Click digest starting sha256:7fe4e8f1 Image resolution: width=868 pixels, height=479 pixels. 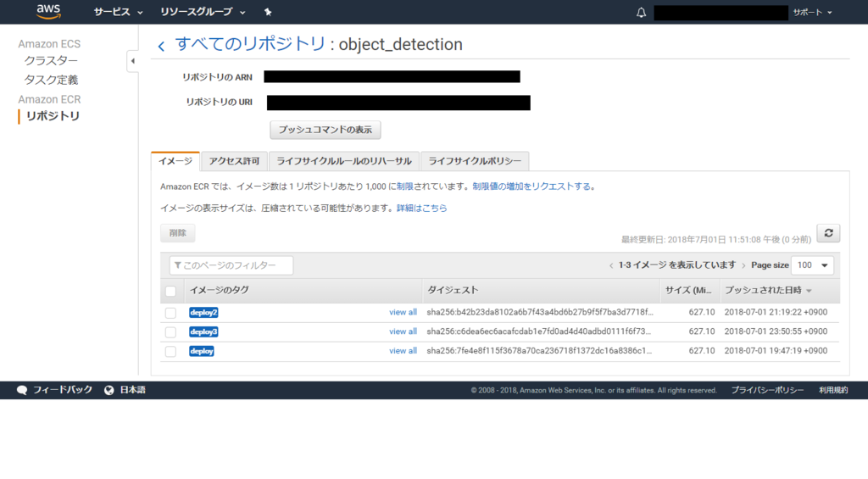(539, 351)
